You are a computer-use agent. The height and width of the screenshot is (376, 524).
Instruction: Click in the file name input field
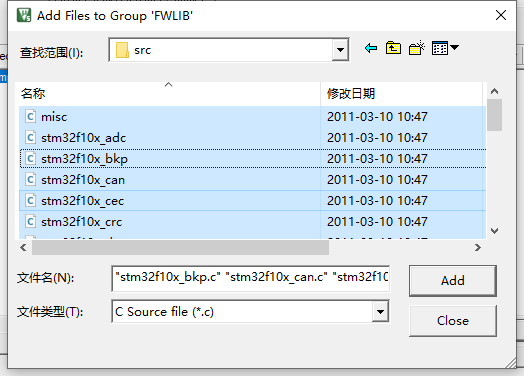(x=250, y=278)
